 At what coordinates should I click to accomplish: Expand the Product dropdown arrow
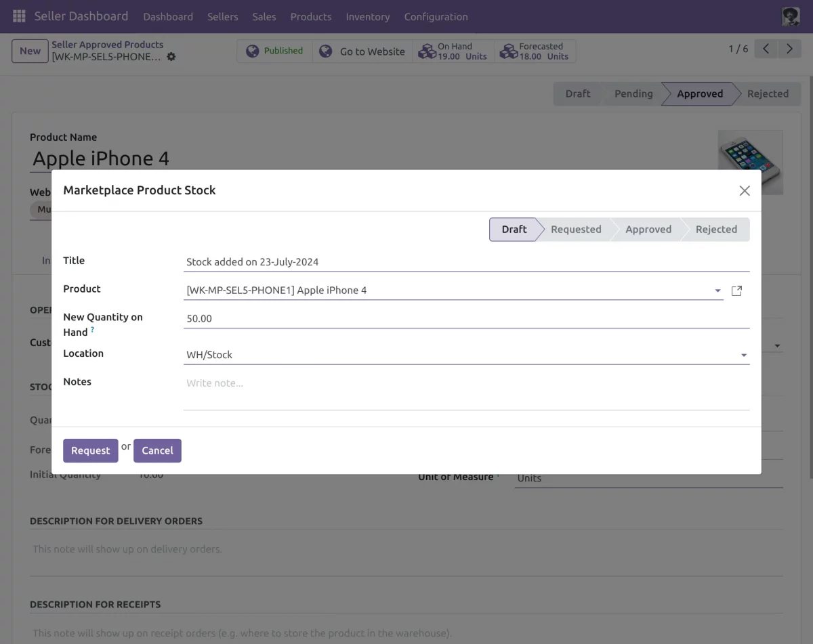(x=717, y=291)
